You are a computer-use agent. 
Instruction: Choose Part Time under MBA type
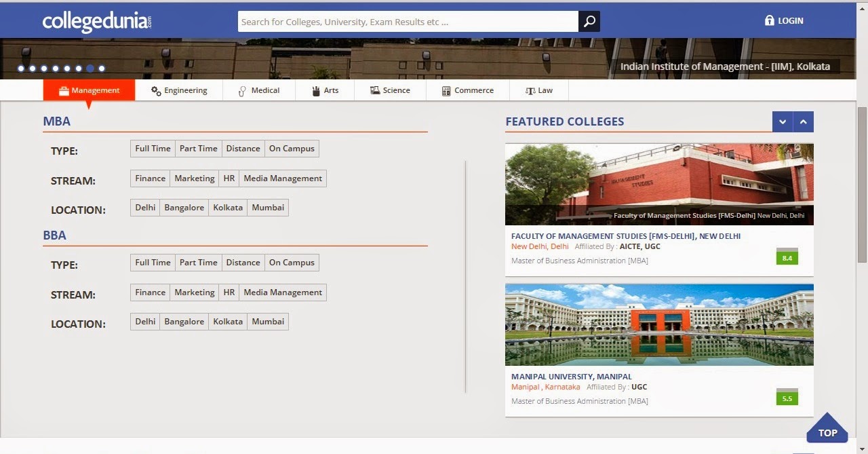[198, 149]
